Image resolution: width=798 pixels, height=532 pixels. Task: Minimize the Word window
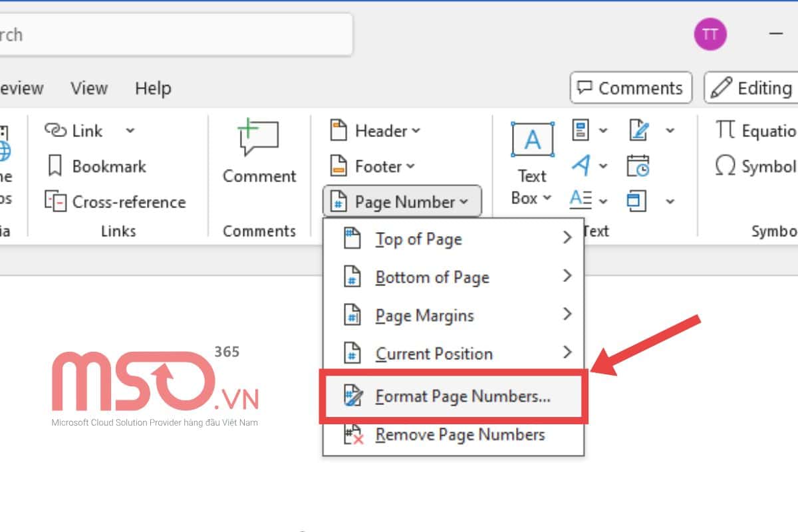tap(775, 33)
